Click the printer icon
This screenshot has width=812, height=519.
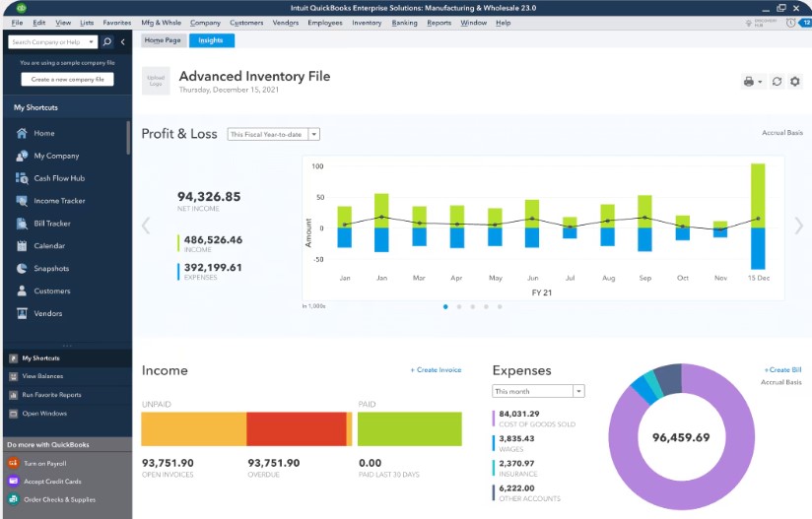tap(749, 82)
